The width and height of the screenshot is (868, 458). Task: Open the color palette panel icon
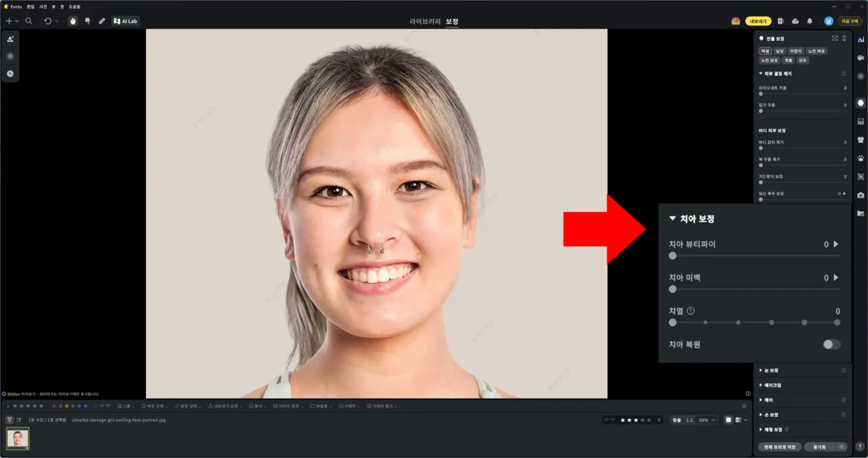[x=861, y=57]
